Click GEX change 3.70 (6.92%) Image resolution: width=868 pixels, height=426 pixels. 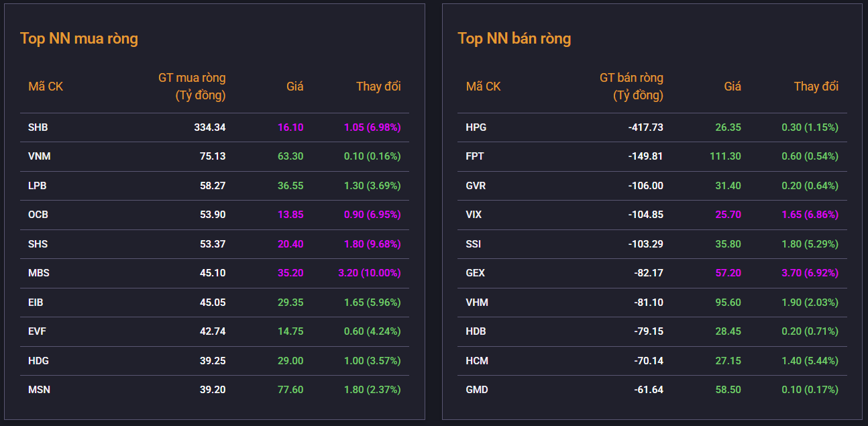[810, 273]
